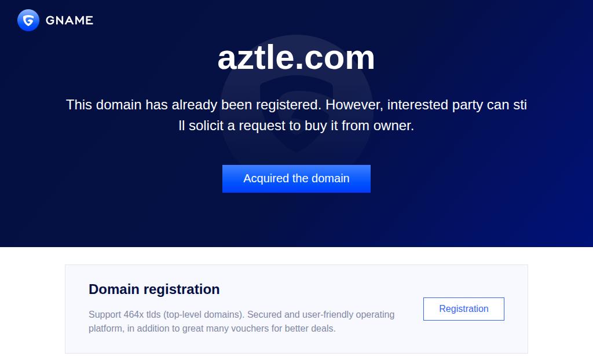Click the "464x" number in the card text
This screenshot has height=364, width=593.
[x=133, y=315]
